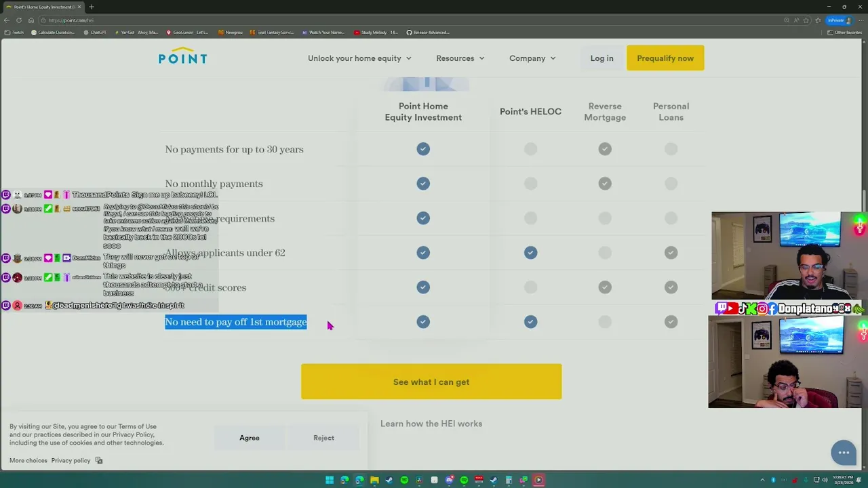Screen dimensions: 868x488
Task: Open the notification bell in system tray
Action: (x=859, y=480)
